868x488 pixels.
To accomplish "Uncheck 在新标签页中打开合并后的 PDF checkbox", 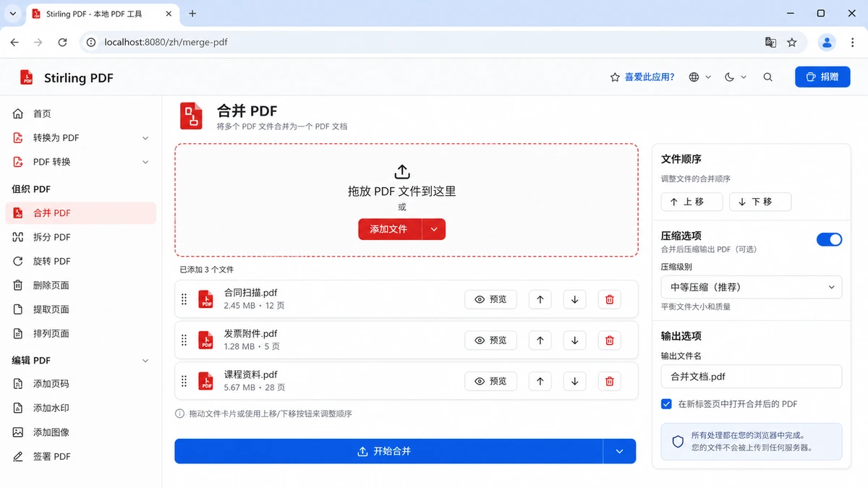I will 666,404.
